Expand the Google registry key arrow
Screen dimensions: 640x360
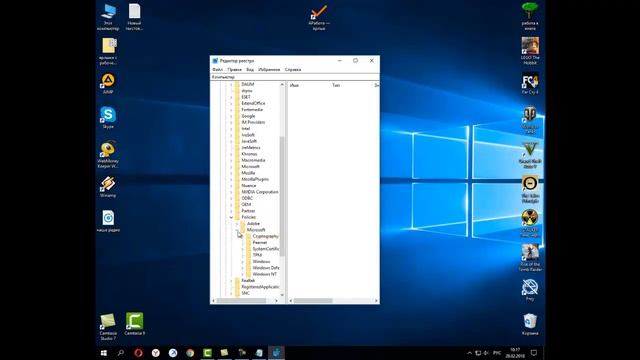pos(231,116)
